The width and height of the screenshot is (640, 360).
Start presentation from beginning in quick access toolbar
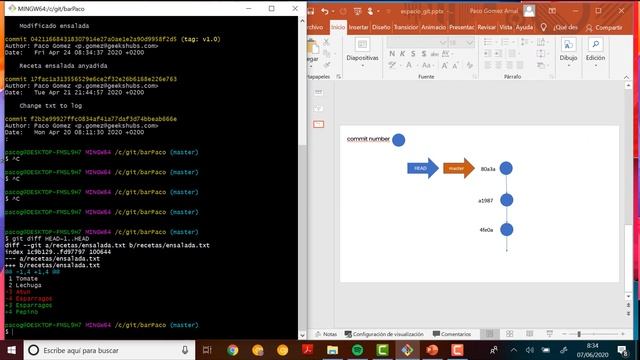pos(358,11)
